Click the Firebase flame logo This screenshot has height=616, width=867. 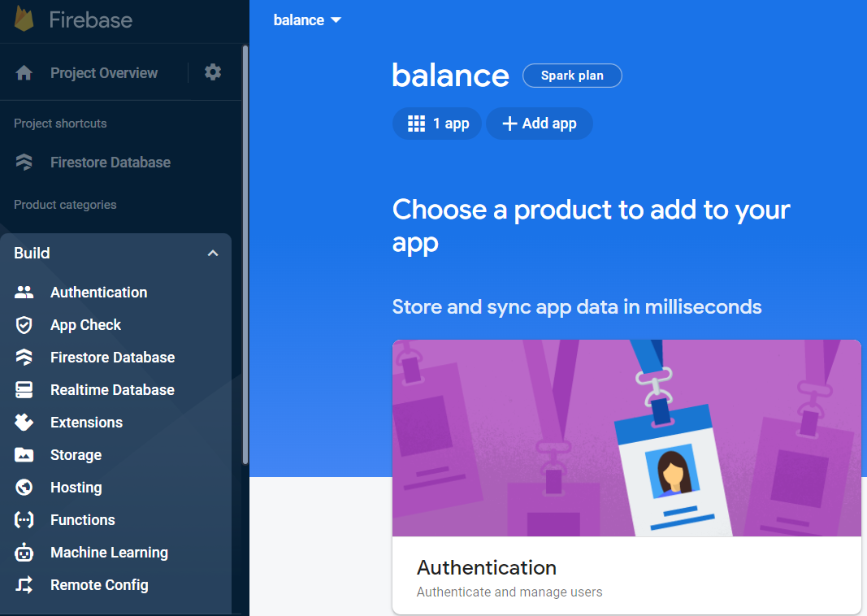click(x=24, y=18)
